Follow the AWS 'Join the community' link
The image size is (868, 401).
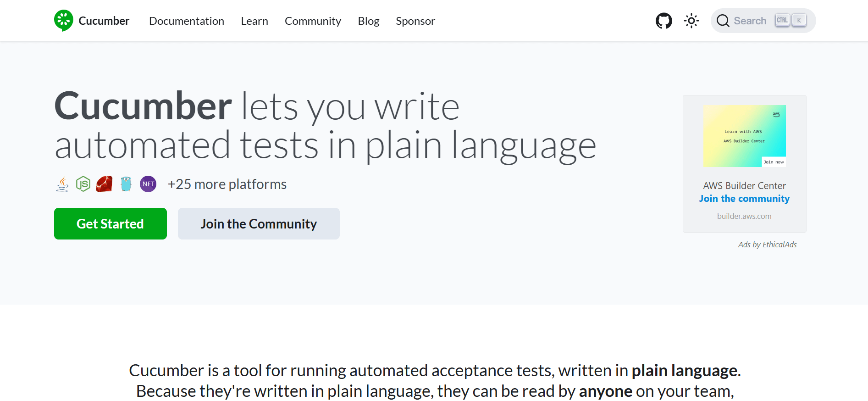click(744, 199)
